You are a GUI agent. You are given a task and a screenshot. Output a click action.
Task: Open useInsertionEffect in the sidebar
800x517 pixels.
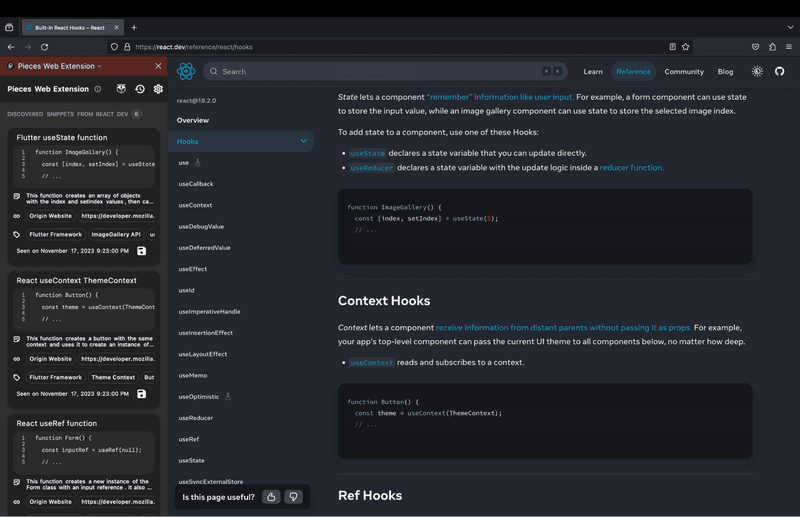pos(206,333)
